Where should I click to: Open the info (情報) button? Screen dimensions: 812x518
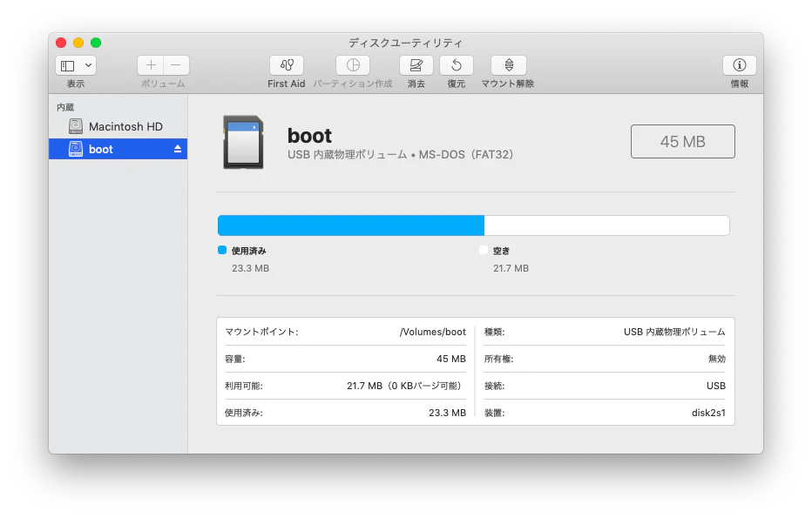740,65
